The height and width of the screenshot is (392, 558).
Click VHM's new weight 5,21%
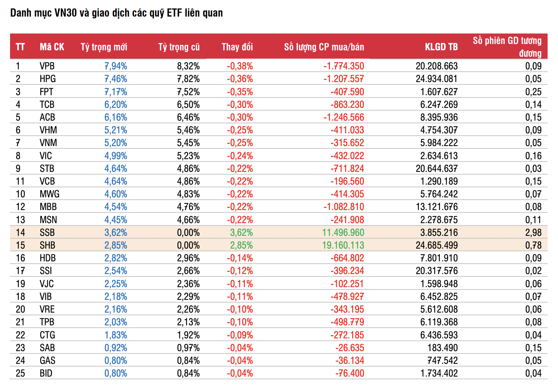[x=116, y=130]
